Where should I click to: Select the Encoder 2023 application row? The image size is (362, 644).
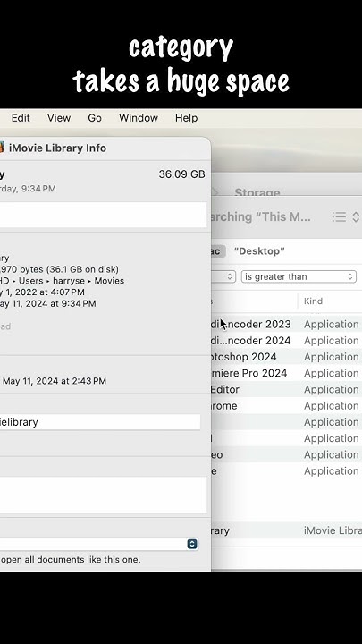tap(287, 324)
